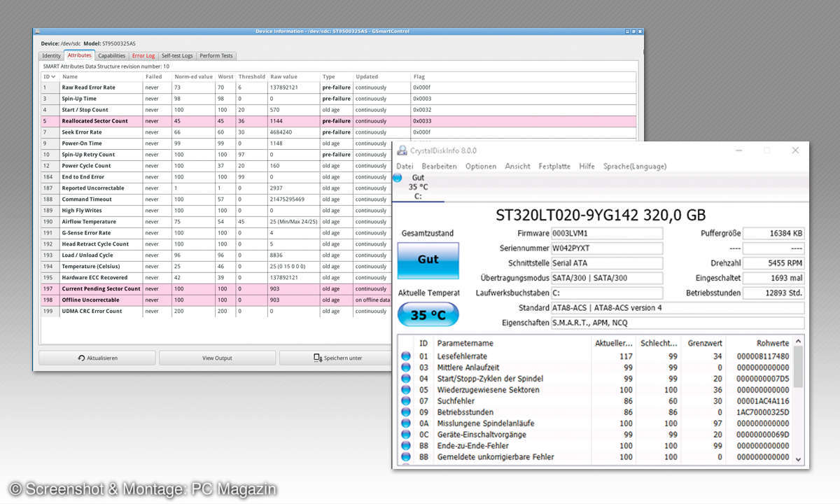
Task: Open the Ansicht menu
Action: (517, 167)
